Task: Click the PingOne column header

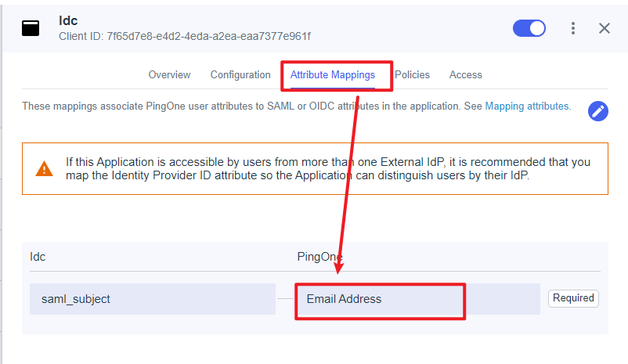Action: [319, 257]
